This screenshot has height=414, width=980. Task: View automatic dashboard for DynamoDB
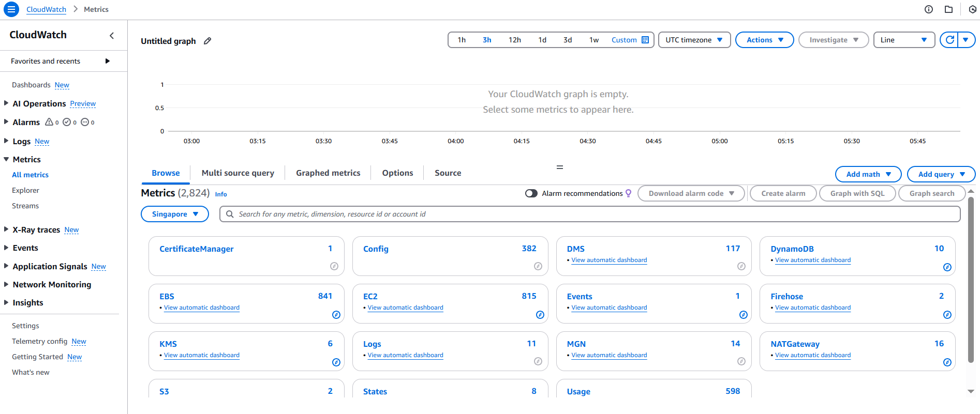pyautogui.click(x=813, y=260)
